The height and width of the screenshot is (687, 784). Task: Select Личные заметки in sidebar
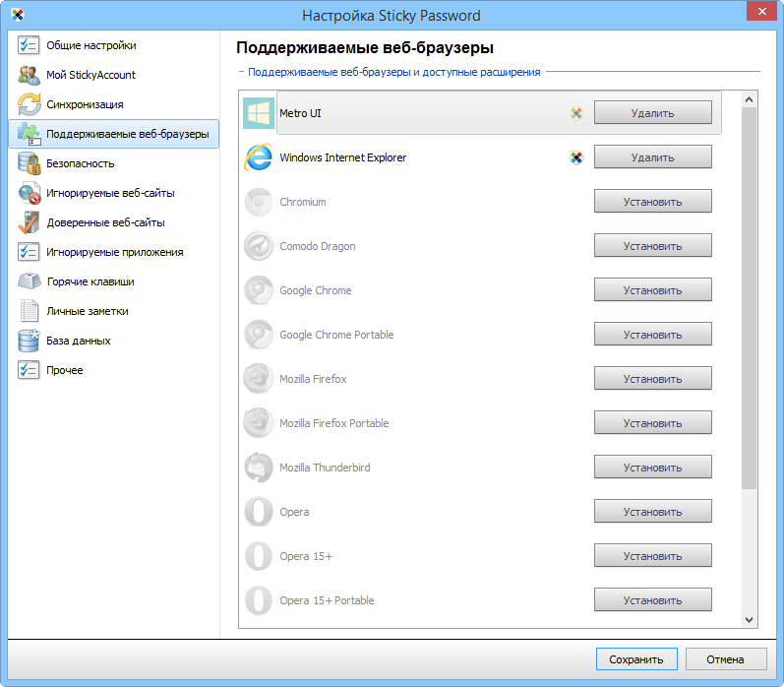pyautogui.click(x=113, y=311)
